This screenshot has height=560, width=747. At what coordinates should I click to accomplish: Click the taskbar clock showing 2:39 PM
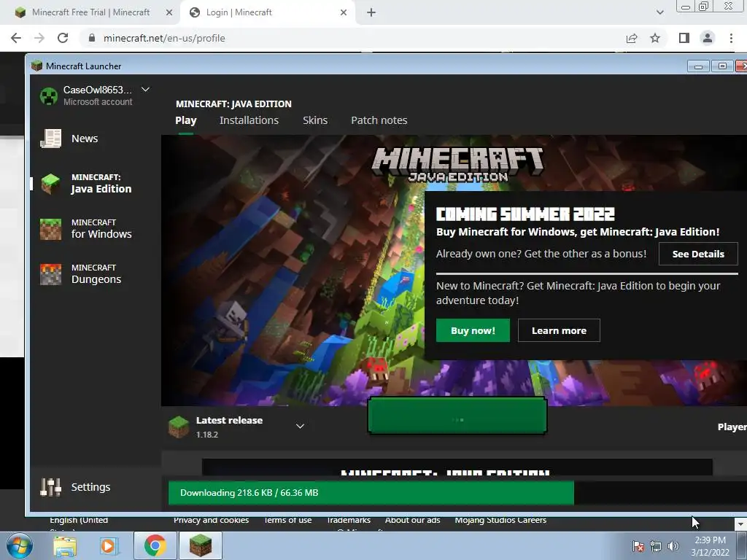click(710, 546)
